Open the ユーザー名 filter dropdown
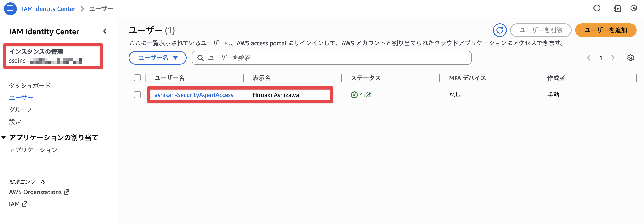 coord(158,58)
